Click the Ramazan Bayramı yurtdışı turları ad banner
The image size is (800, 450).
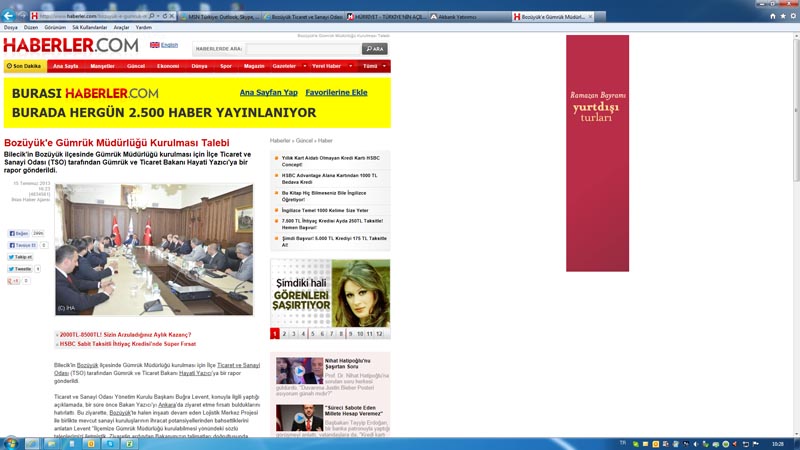597,153
